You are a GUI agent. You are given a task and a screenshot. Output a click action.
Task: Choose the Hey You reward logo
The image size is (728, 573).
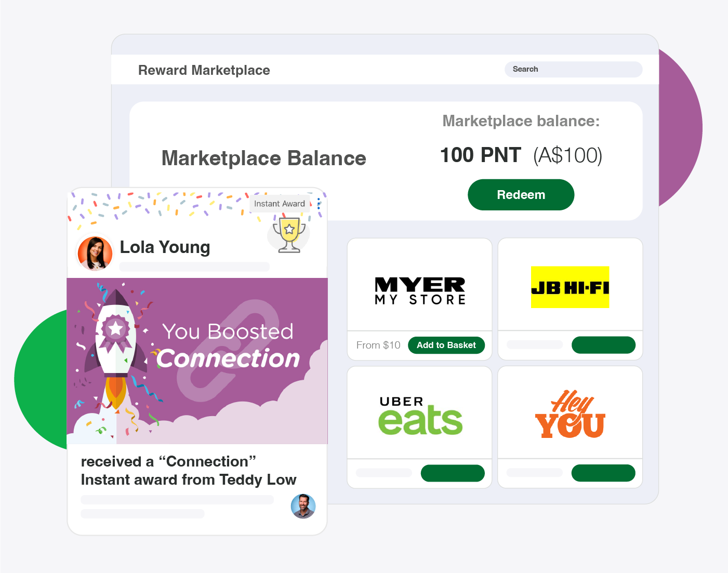pos(570,415)
